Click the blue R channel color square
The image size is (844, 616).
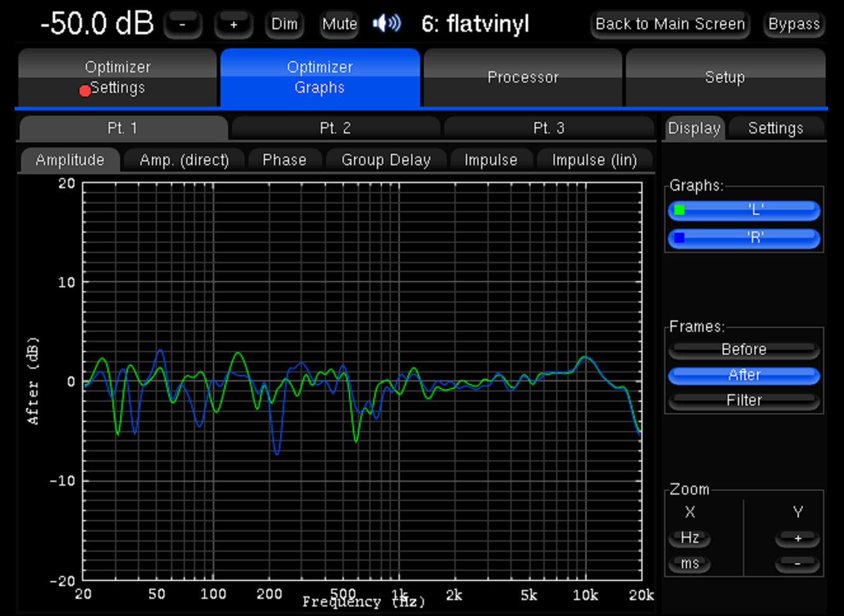click(679, 238)
